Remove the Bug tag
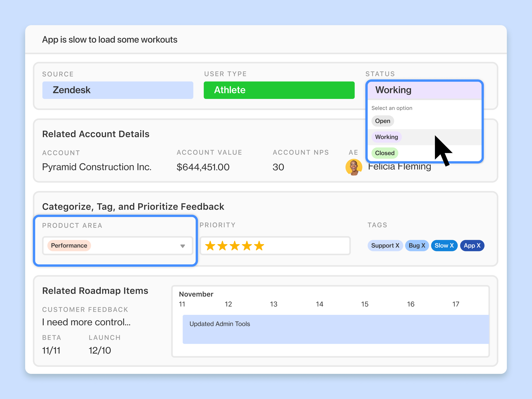Screen dimensions: 532x399 [x=423, y=246]
